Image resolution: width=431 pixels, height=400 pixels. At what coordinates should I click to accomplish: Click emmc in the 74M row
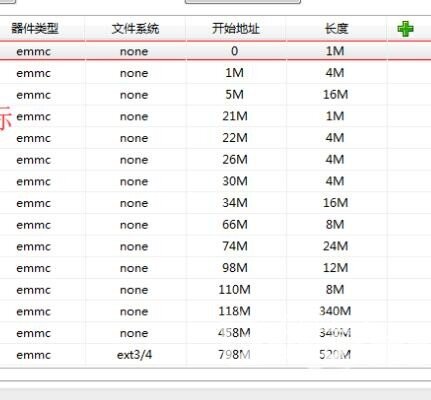[x=33, y=247]
